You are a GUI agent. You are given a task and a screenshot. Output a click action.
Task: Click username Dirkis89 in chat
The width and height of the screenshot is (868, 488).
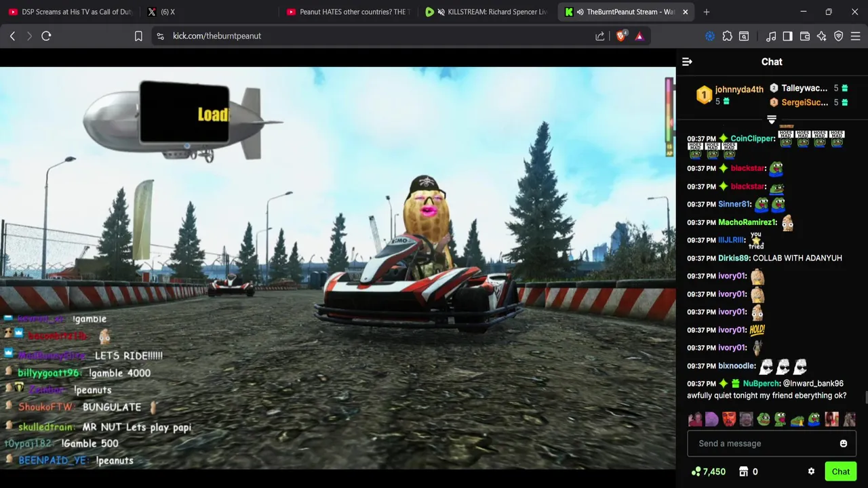(734, 258)
